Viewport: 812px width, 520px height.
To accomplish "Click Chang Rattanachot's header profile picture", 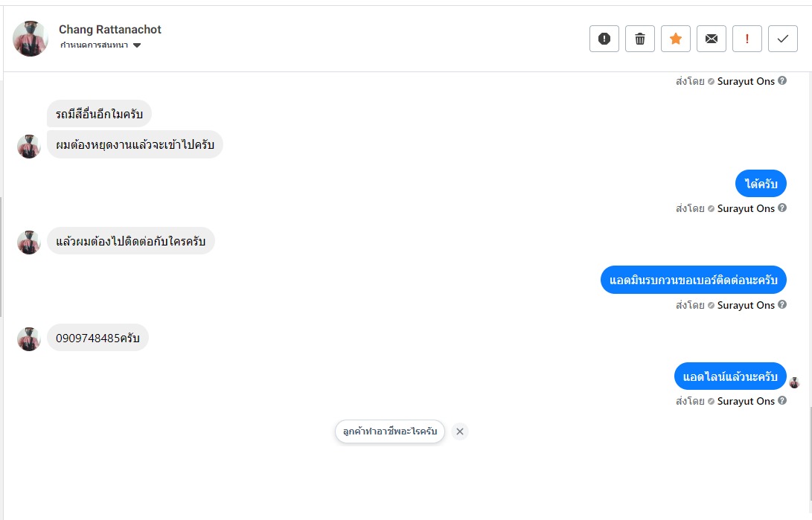I will [31, 39].
